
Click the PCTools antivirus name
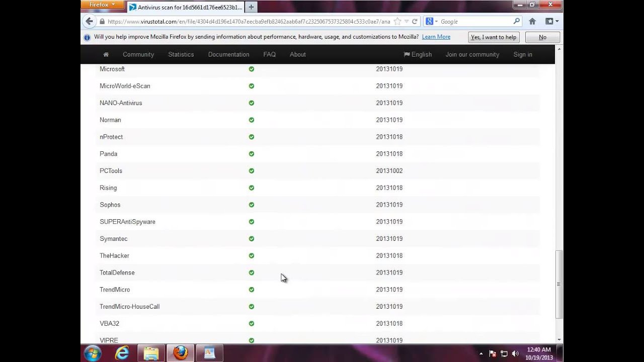pyautogui.click(x=111, y=171)
